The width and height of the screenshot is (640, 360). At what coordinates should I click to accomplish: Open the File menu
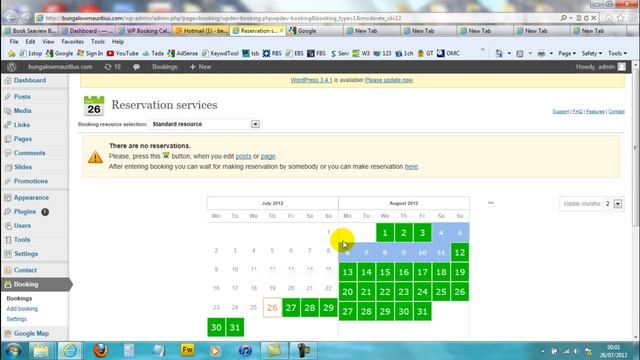[x=14, y=42]
